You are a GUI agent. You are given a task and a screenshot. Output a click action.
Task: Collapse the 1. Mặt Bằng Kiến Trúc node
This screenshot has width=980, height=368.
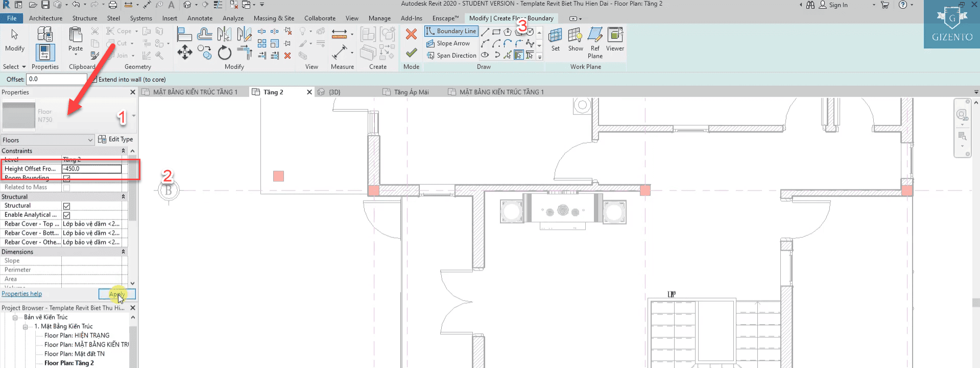(x=25, y=327)
